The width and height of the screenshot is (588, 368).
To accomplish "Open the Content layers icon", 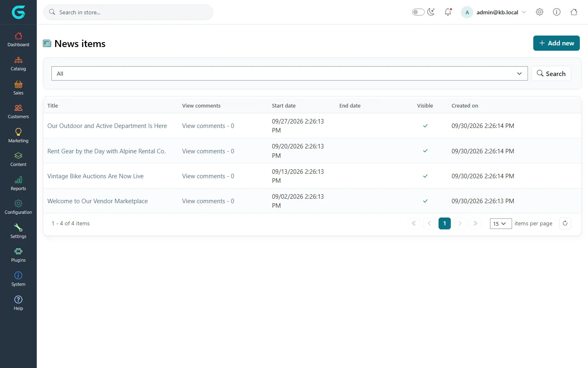I will tap(18, 156).
